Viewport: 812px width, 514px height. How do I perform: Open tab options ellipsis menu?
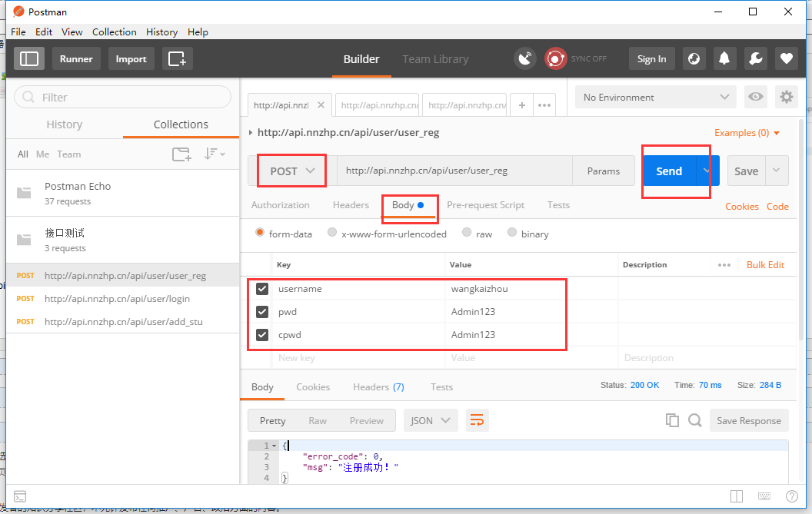coord(544,105)
